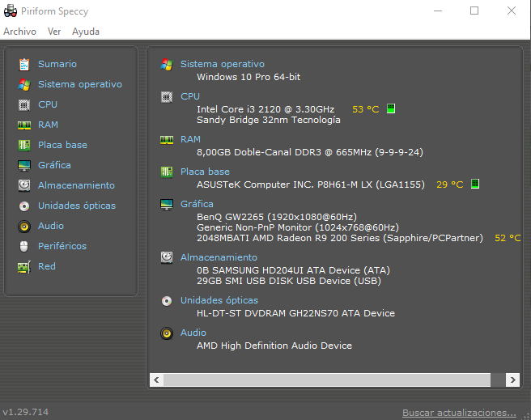The width and height of the screenshot is (531, 420).
Task: Click the CPU temperature value 53 °C
Action: tap(366, 109)
